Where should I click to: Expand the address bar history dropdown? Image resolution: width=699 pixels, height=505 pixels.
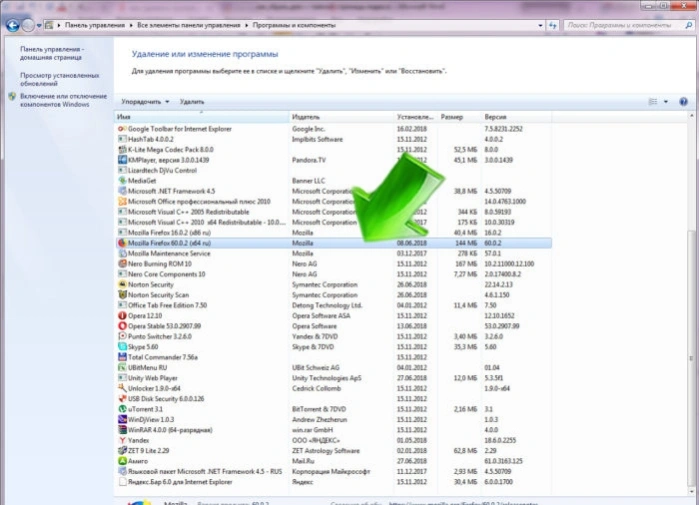click(540, 25)
